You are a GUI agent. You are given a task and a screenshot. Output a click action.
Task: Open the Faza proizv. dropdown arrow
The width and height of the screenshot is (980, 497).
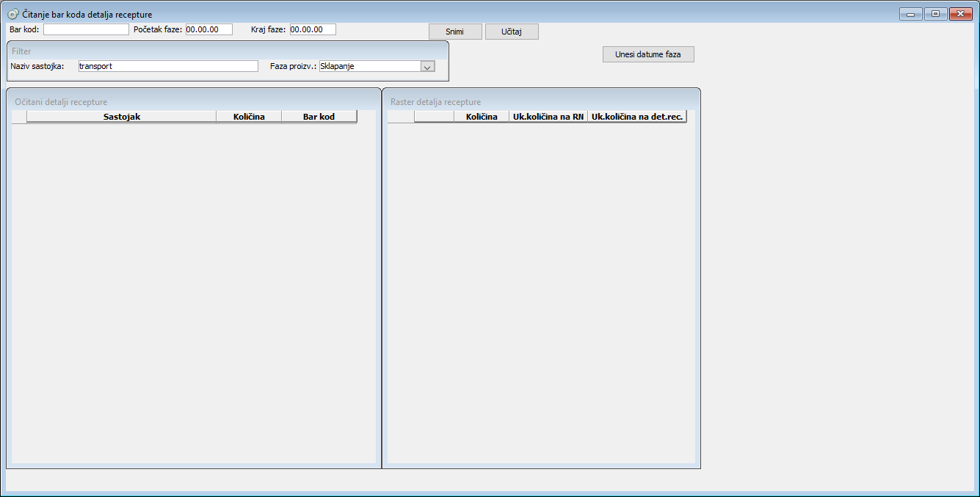(x=428, y=66)
